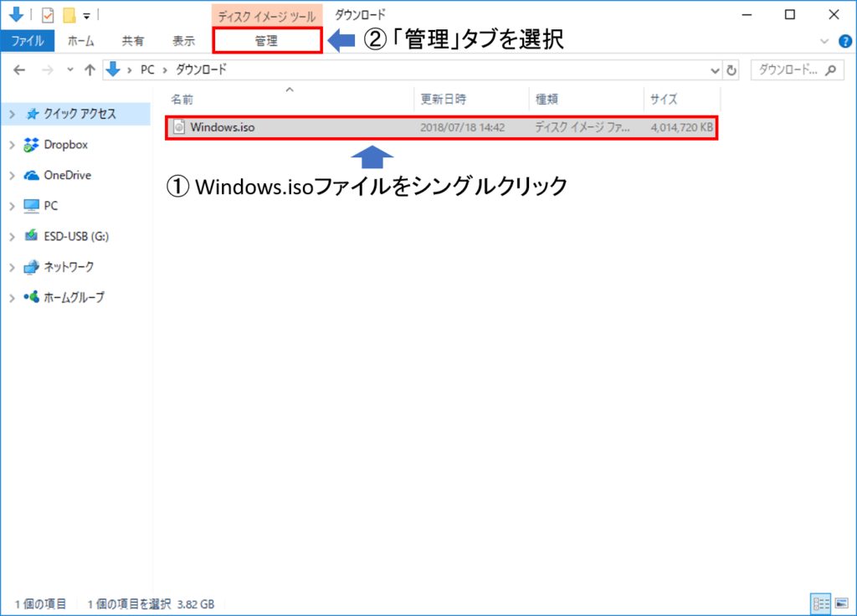Go up one folder level
Viewport: 857px width, 616px height.
[x=90, y=70]
